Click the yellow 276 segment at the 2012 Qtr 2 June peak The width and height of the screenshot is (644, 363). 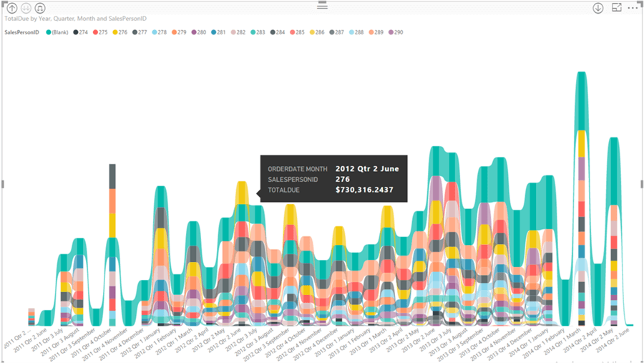point(242,193)
